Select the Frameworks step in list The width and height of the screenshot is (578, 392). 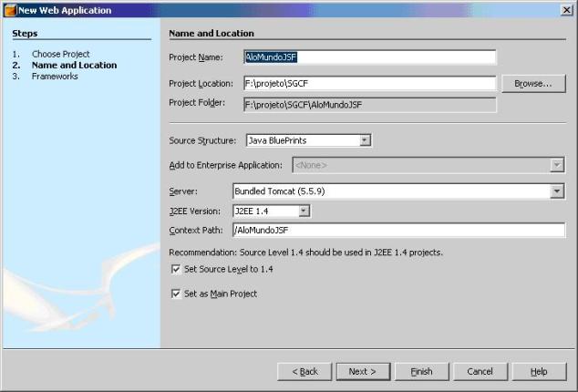55,77
